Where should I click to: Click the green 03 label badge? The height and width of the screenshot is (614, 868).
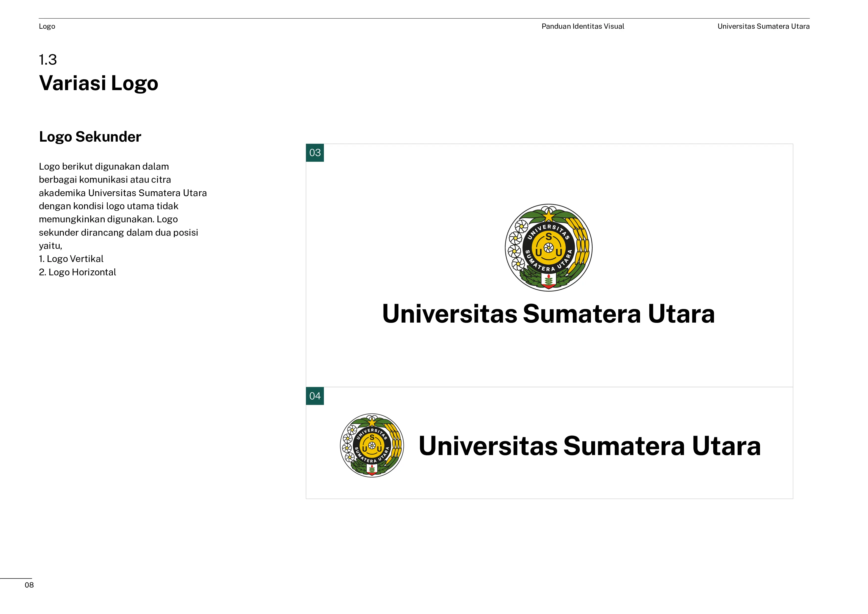(x=314, y=153)
